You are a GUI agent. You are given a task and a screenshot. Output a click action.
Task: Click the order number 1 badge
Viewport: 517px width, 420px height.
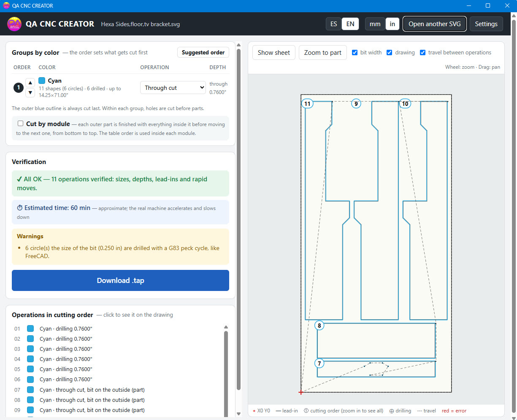[x=19, y=88]
